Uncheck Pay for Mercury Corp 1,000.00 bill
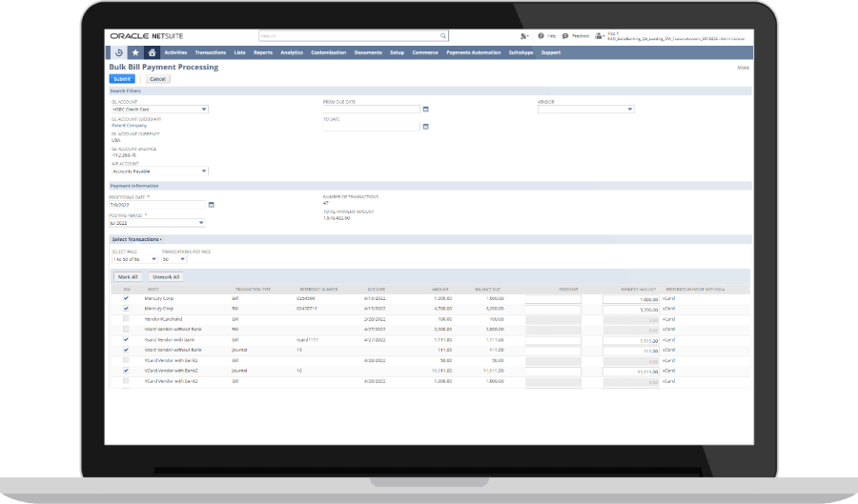Image resolution: width=858 pixels, height=504 pixels. tap(126, 298)
